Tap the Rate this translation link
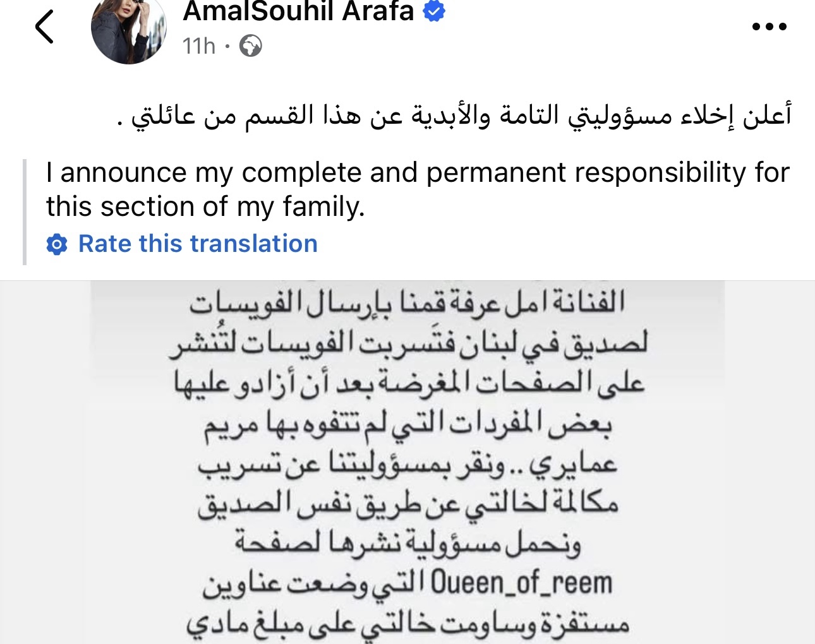The width and height of the screenshot is (815, 644). click(x=197, y=244)
